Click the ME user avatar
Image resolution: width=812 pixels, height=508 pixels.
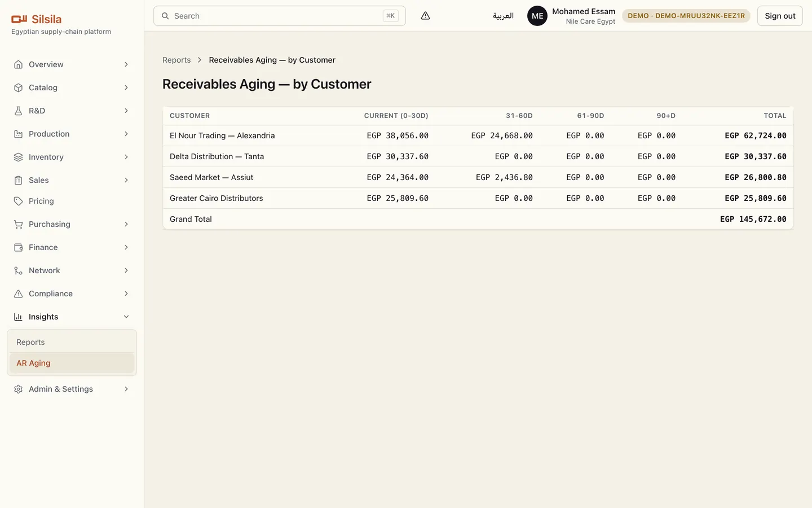point(537,16)
